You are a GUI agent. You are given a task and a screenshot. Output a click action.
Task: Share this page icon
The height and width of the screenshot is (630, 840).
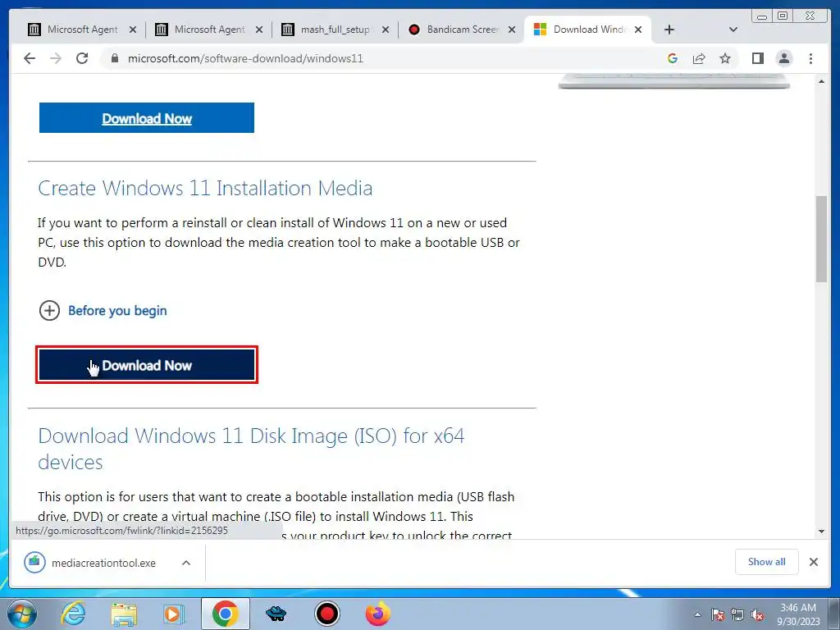pos(699,58)
